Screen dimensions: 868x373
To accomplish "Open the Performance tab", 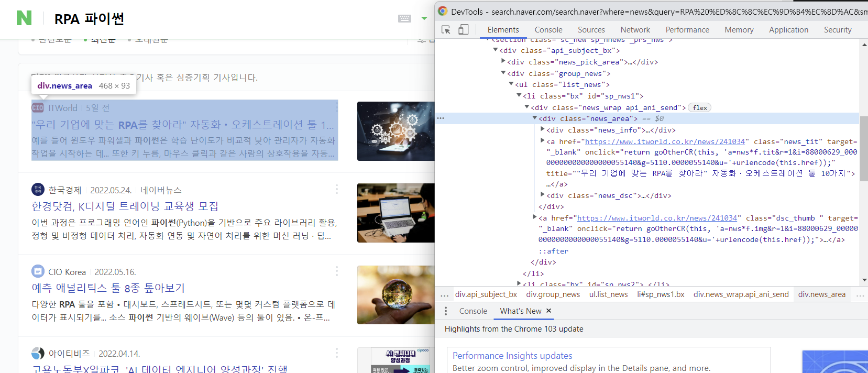I will tap(687, 30).
